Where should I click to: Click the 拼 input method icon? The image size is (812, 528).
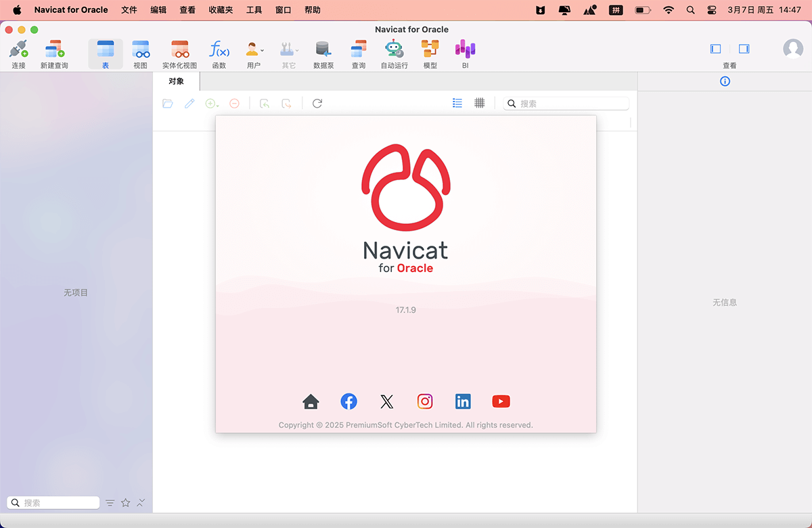click(616, 10)
